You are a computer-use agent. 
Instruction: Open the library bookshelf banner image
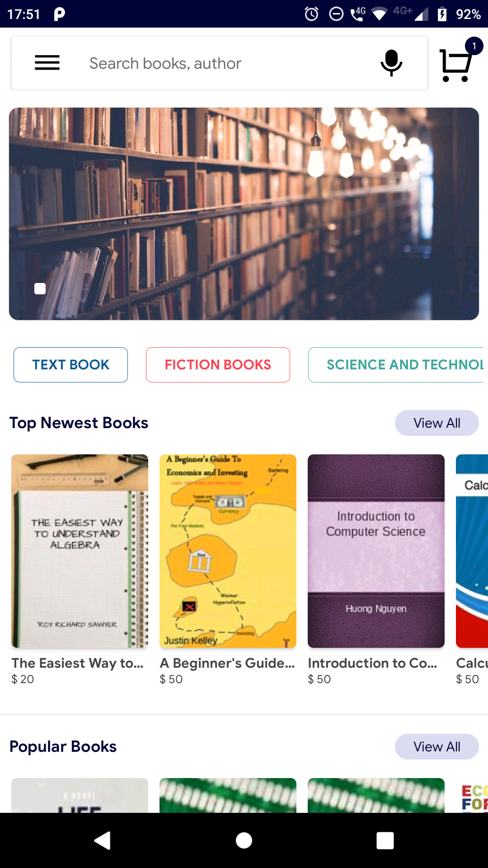click(244, 214)
